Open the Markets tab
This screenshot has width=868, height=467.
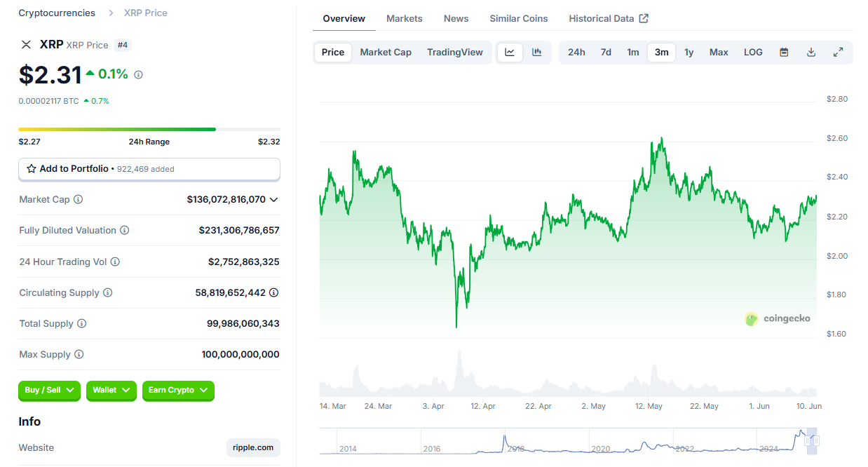(x=405, y=19)
